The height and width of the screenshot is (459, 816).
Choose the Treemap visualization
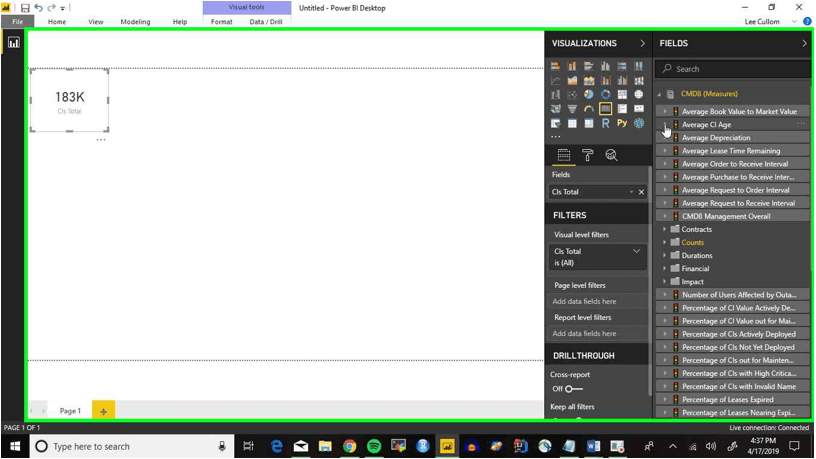622,94
